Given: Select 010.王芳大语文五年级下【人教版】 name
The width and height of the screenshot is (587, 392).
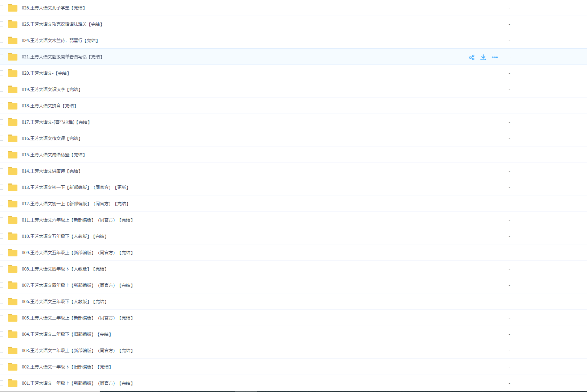Looking at the screenshot, I should (64, 236).
